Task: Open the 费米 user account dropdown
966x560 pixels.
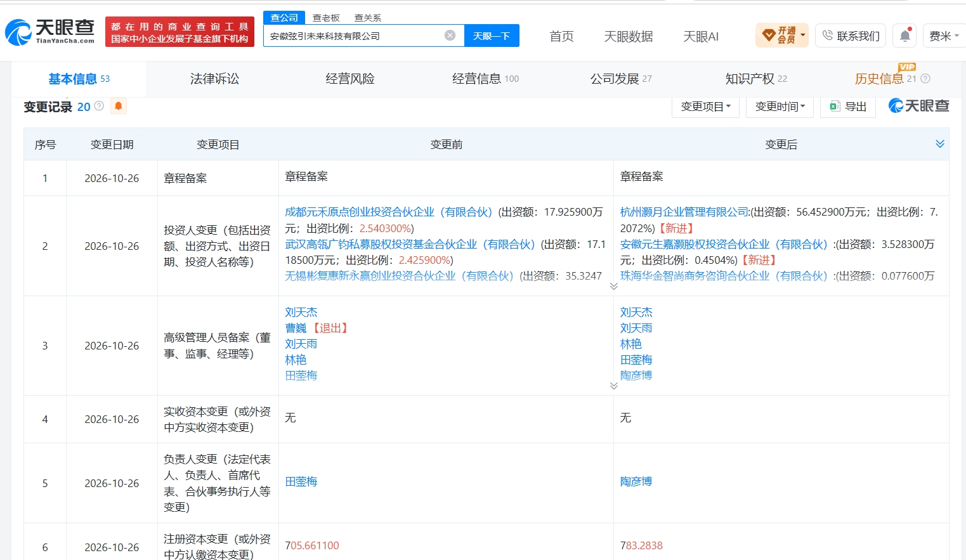Action: 944,36
